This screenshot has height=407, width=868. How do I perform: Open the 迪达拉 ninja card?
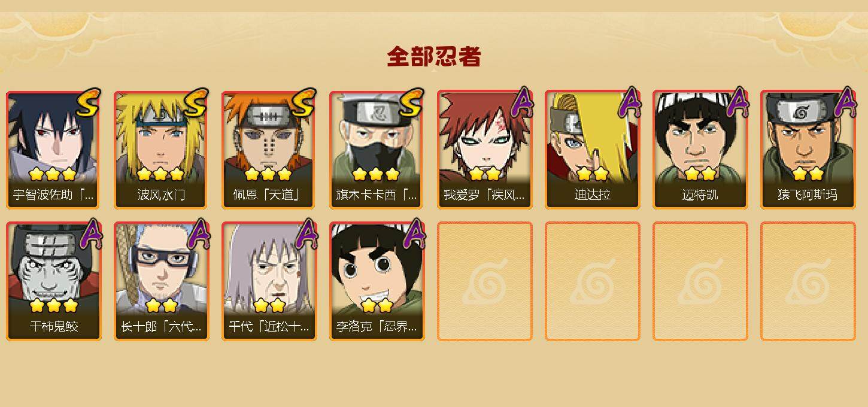[x=593, y=150]
